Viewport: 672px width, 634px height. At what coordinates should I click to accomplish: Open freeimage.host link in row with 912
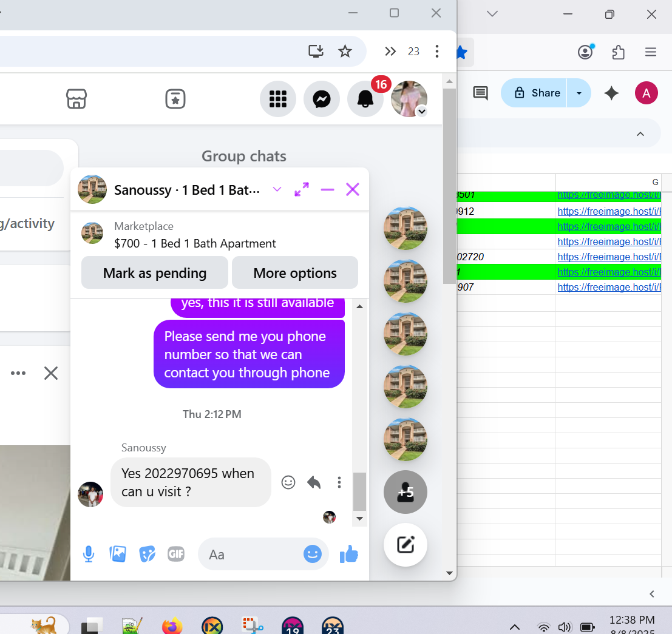tap(609, 211)
